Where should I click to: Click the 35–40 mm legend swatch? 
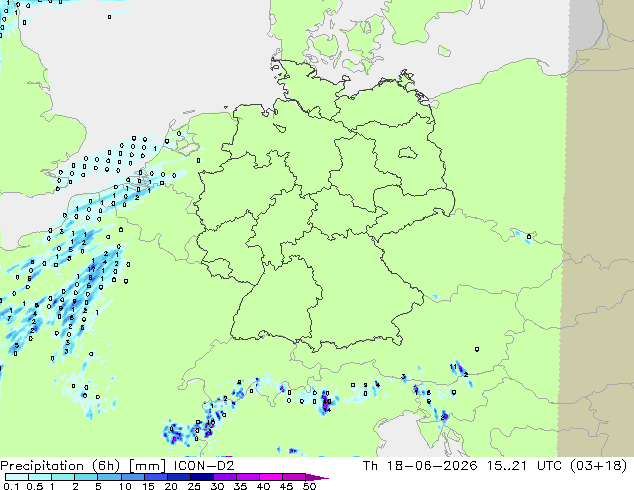coord(247,477)
